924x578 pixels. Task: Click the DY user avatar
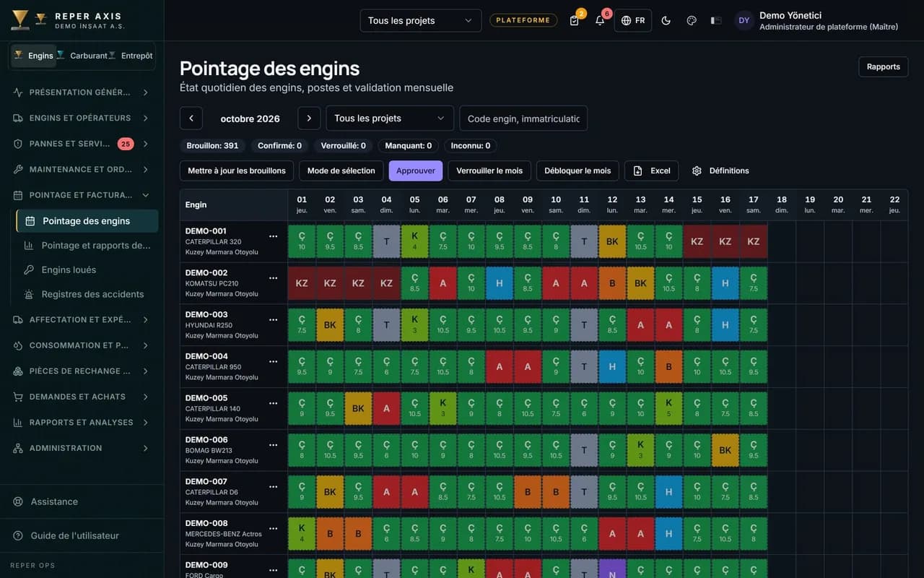pyautogui.click(x=744, y=20)
